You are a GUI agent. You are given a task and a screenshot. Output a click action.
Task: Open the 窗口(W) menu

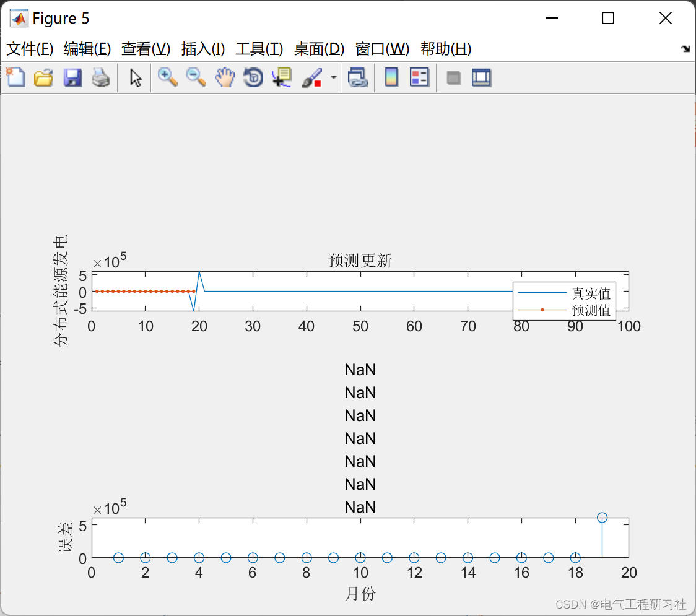pyautogui.click(x=382, y=49)
